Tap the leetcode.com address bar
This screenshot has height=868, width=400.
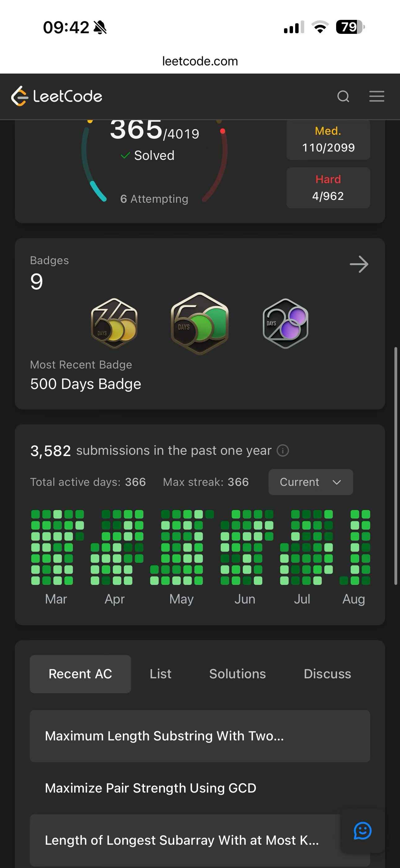(x=200, y=61)
